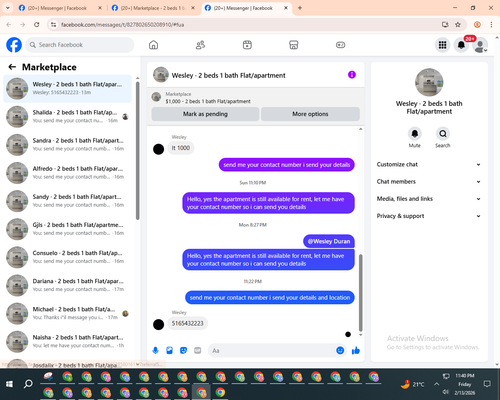
Task: Open Gjis conversation in chat list
Action: 67,229
